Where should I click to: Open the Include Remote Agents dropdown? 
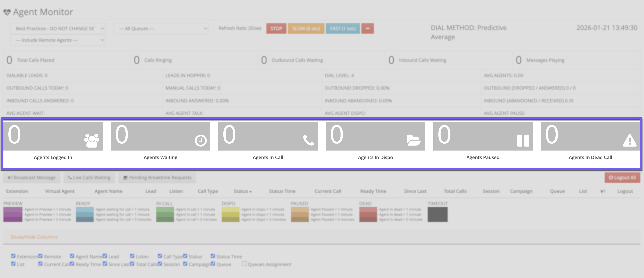pyautogui.click(x=58, y=40)
